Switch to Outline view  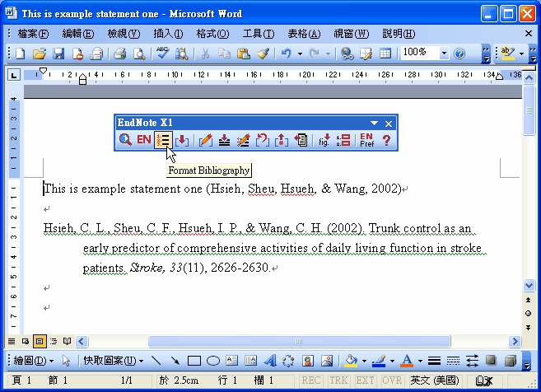click(54, 341)
